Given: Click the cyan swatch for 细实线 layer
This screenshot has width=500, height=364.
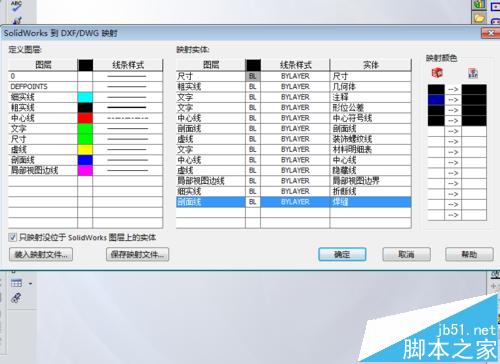Looking at the screenshot, I should coord(85,97).
